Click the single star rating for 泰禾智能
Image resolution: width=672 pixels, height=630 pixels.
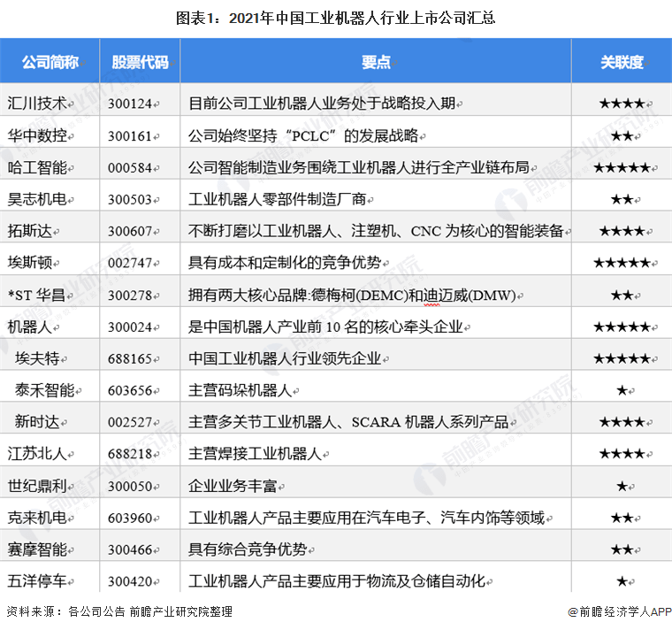tap(622, 390)
